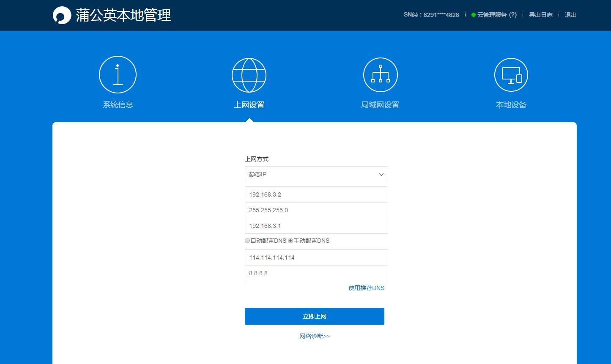Open 网络诊断 diagnostics link
611x364 pixels.
314,336
